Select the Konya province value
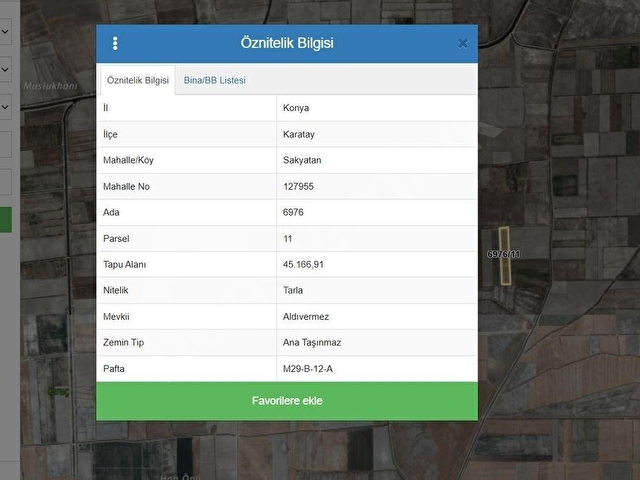Image resolution: width=640 pixels, height=480 pixels. pos(296,108)
